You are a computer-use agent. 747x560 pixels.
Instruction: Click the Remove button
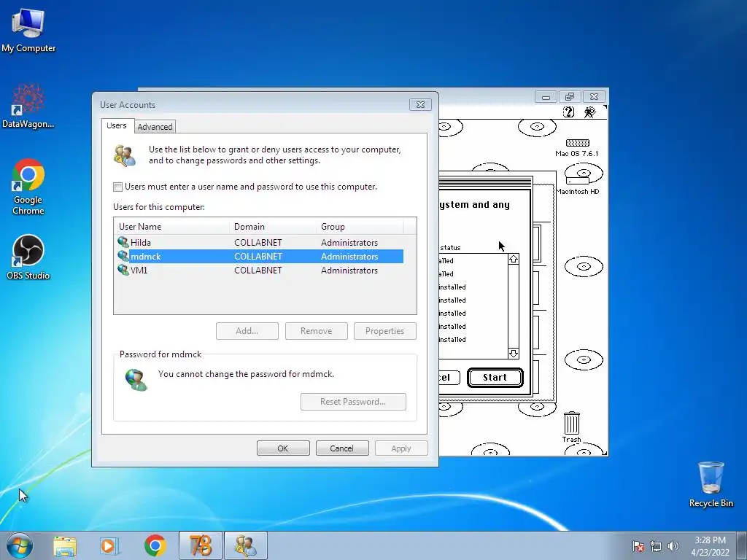[x=317, y=331]
